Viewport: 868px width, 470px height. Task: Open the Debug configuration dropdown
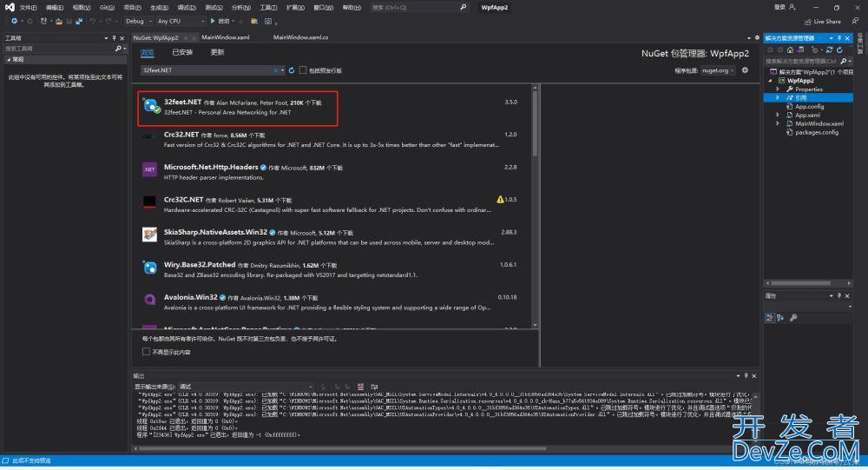click(x=138, y=21)
